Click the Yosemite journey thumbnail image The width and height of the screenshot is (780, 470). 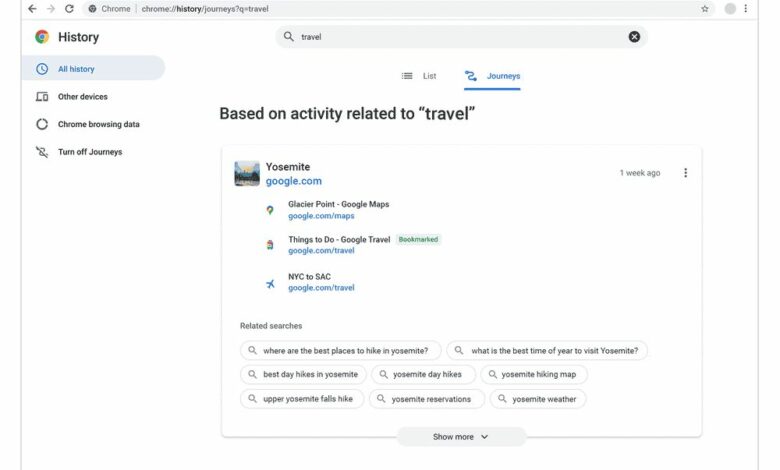coord(247,174)
